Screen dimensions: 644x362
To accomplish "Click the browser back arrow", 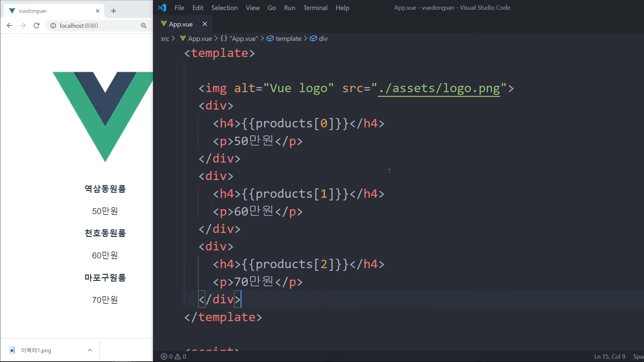I will [9, 25].
